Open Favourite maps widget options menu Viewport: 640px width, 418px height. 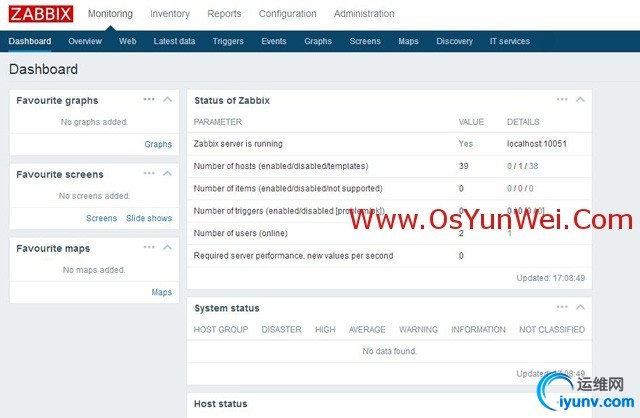pyautogui.click(x=149, y=247)
